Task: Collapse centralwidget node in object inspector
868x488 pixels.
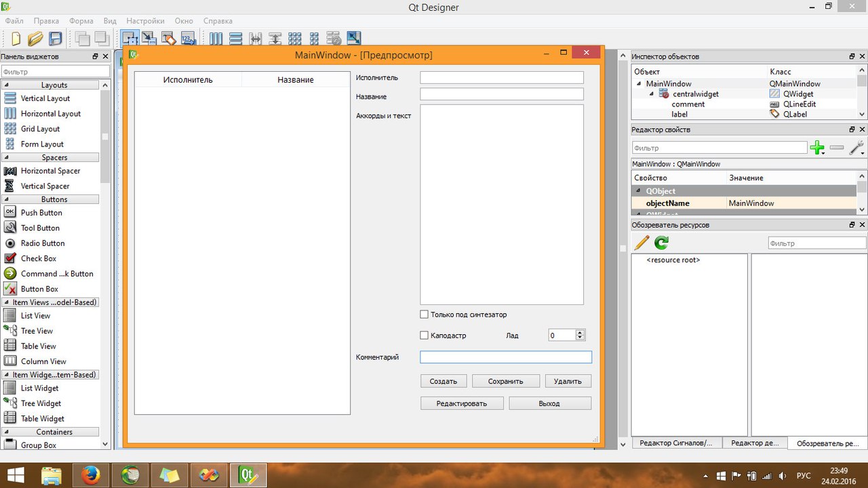Action: click(x=652, y=94)
